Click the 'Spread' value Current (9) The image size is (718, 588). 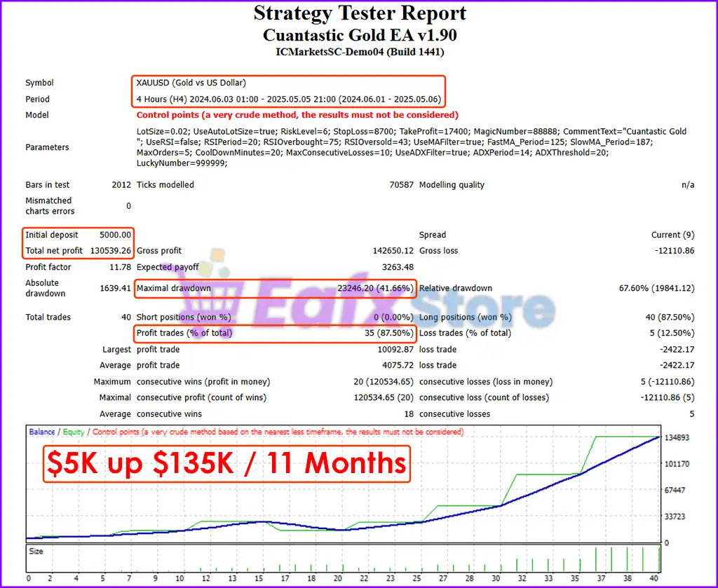point(672,235)
